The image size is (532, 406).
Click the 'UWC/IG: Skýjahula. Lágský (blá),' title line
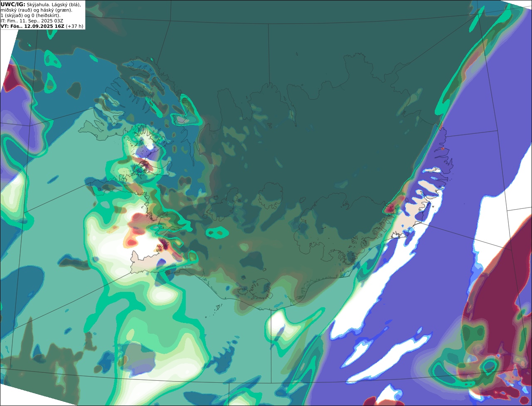tap(41, 4)
